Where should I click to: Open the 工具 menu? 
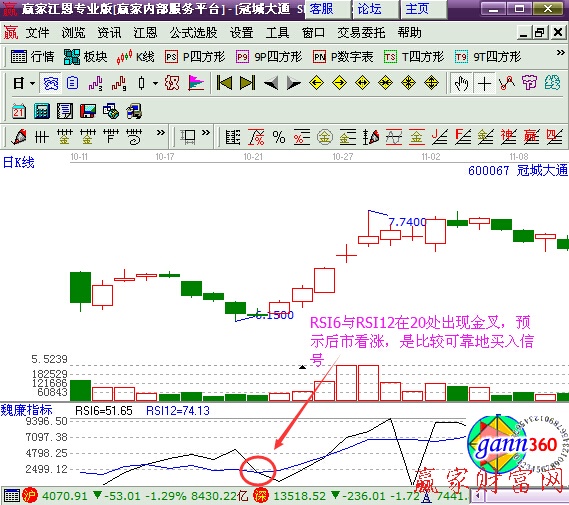[x=277, y=33]
